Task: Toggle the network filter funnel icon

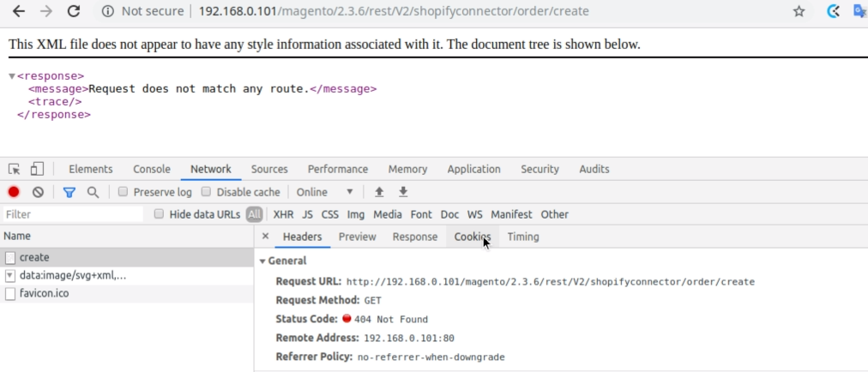Action: tap(69, 192)
